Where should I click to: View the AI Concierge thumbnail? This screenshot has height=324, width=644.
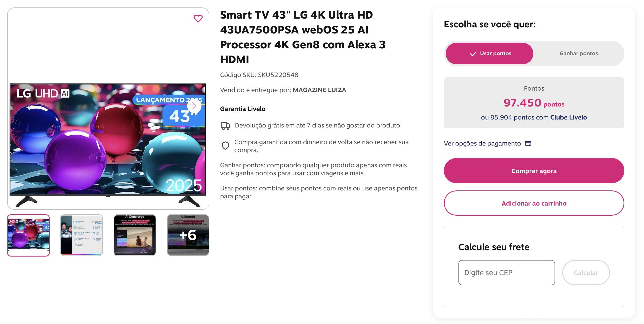pyautogui.click(x=135, y=235)
